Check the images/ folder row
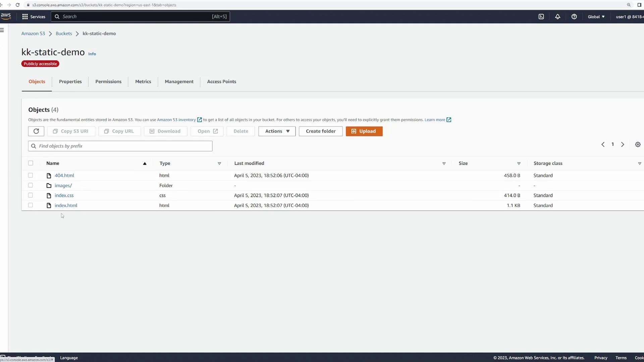Image resolution: width=644 pixels, height=362 pixels. pos(31,185)
